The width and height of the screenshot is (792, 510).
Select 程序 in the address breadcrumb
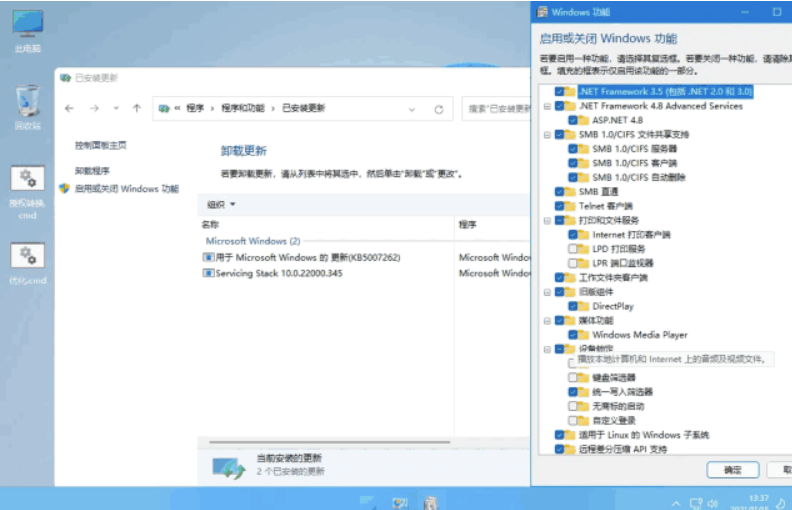click(195, 108)
